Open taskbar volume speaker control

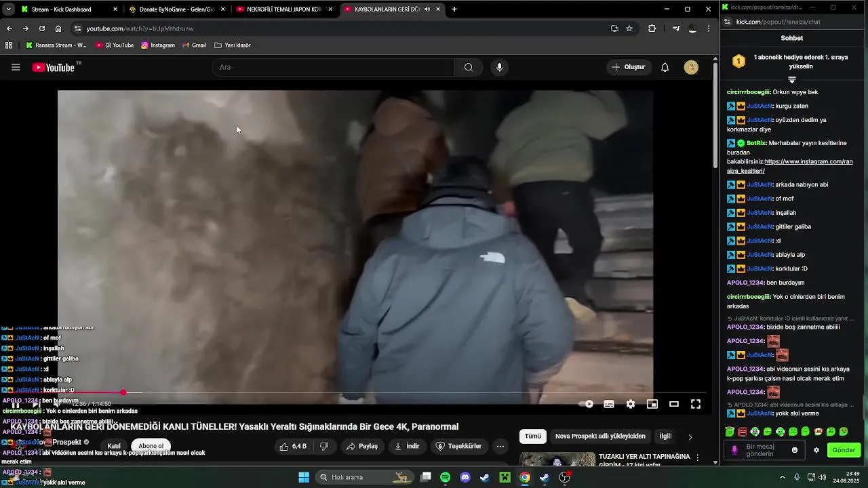[822, 477]
